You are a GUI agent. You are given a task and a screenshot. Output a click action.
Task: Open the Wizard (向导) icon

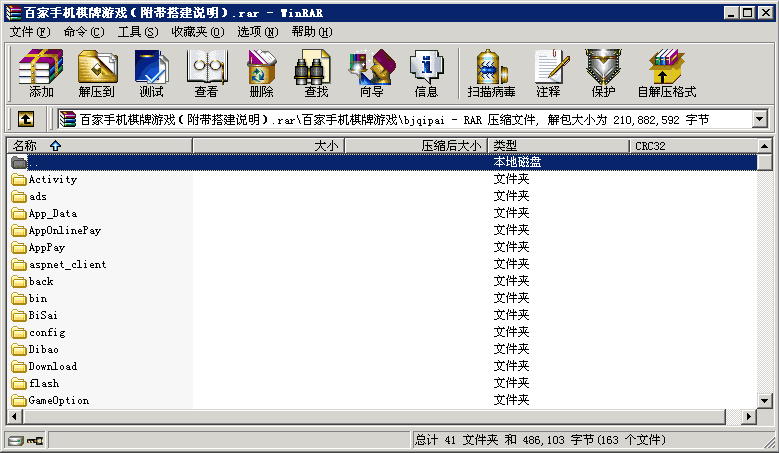point(371,74)
